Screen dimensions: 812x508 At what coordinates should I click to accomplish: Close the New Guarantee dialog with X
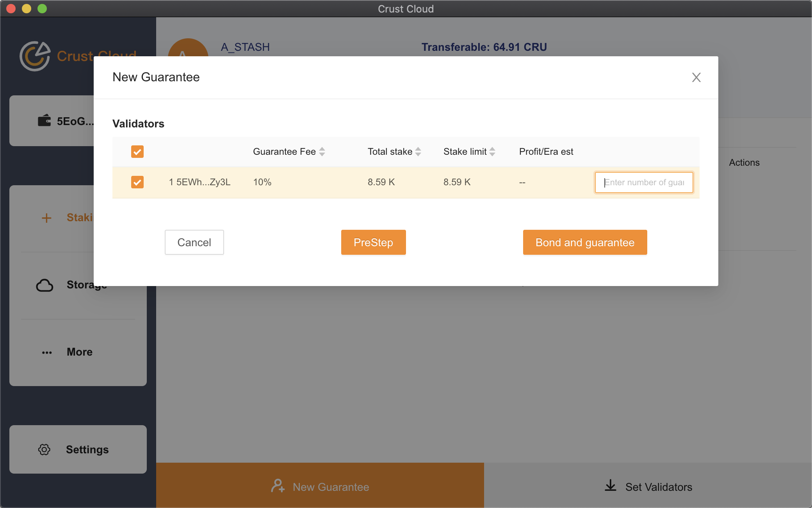(696, 77)
